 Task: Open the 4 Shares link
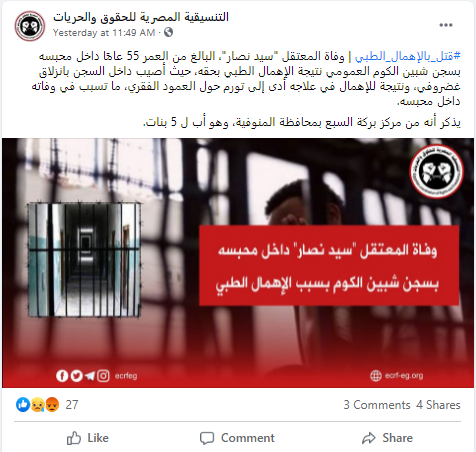tap(438, 405)
